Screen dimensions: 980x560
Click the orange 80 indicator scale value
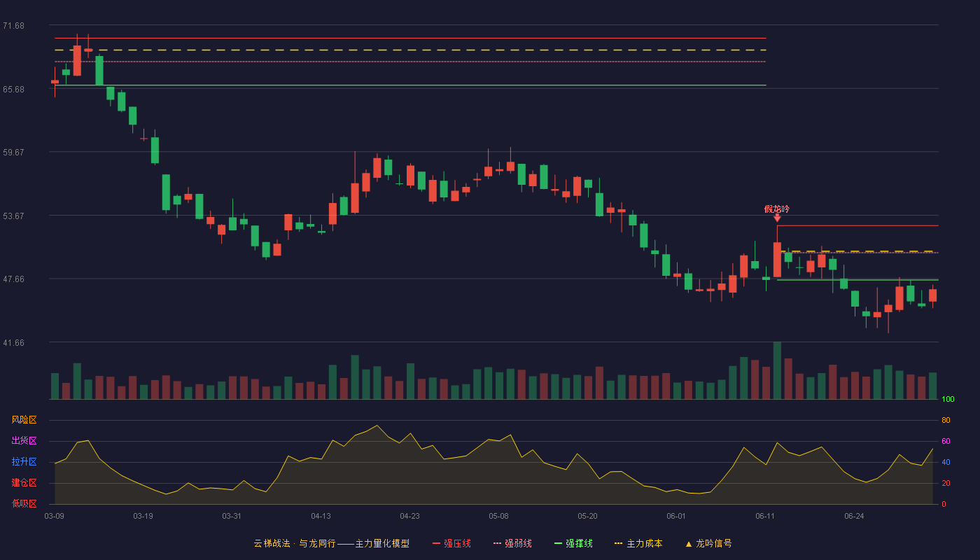[946, 420]
